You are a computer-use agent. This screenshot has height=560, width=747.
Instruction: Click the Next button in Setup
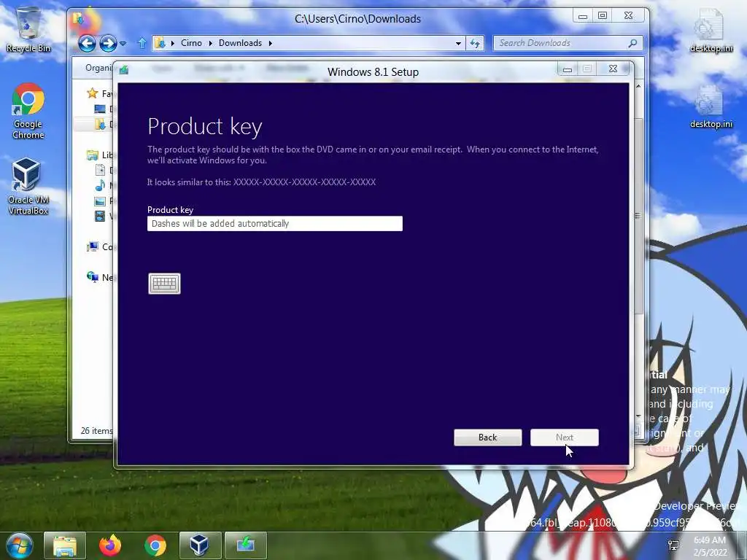point(565,437)
